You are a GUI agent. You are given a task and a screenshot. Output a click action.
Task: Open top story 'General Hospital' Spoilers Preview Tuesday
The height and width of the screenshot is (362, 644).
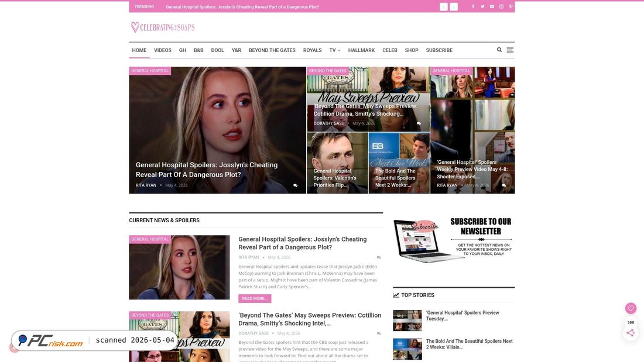point(463,316)
